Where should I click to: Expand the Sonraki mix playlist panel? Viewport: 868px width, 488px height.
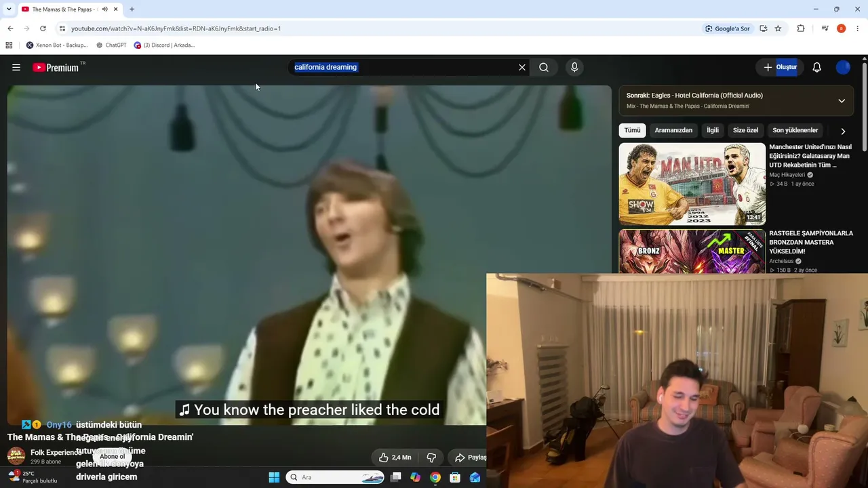pos(842,101)
